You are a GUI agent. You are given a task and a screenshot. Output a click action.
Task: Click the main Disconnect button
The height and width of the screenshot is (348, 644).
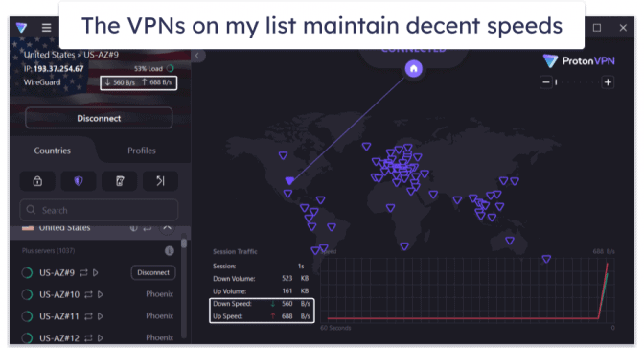(99, 118)
